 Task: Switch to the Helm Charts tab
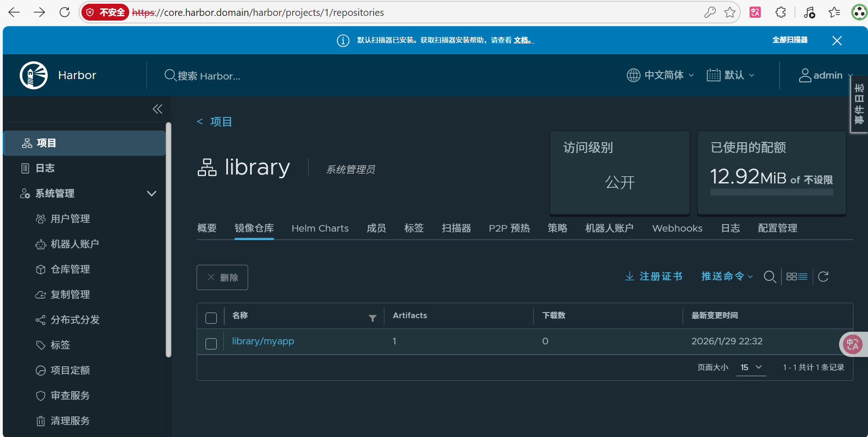pos(320,228)
